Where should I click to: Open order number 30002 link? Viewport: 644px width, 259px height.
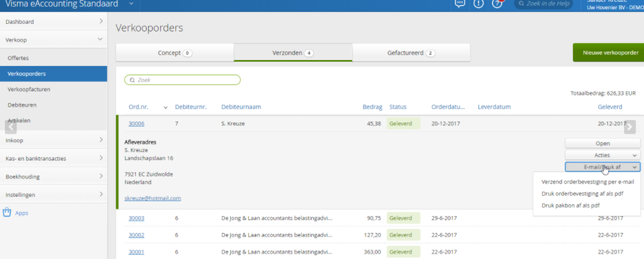[137, 235]
